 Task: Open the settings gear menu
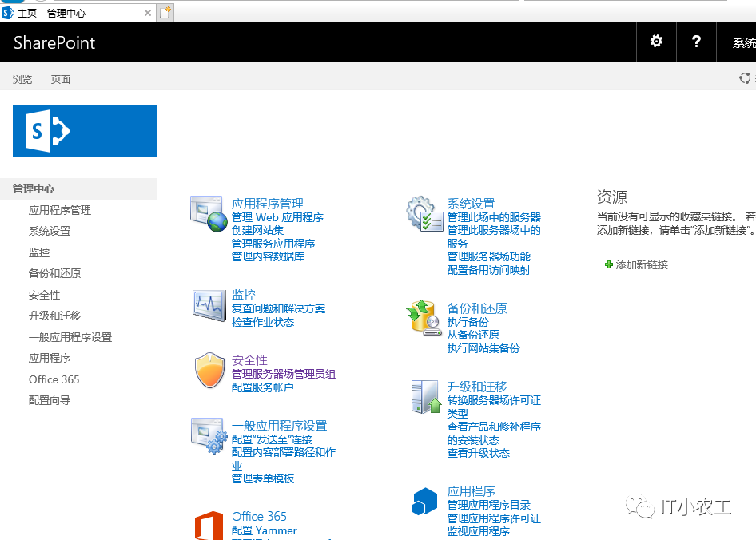[655, 42]
